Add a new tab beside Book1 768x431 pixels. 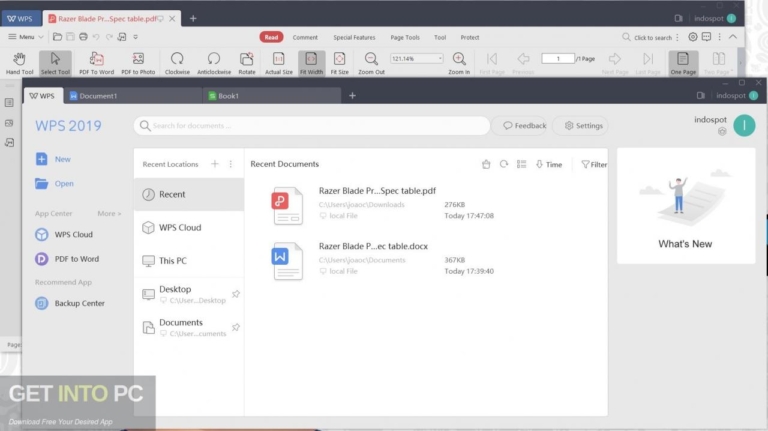point(352,96)
